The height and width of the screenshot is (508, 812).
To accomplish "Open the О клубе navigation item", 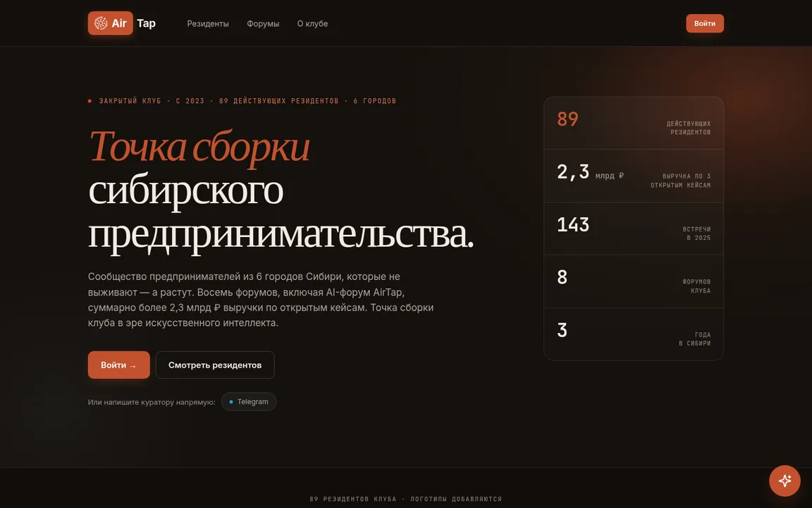I will coord(312,23).
